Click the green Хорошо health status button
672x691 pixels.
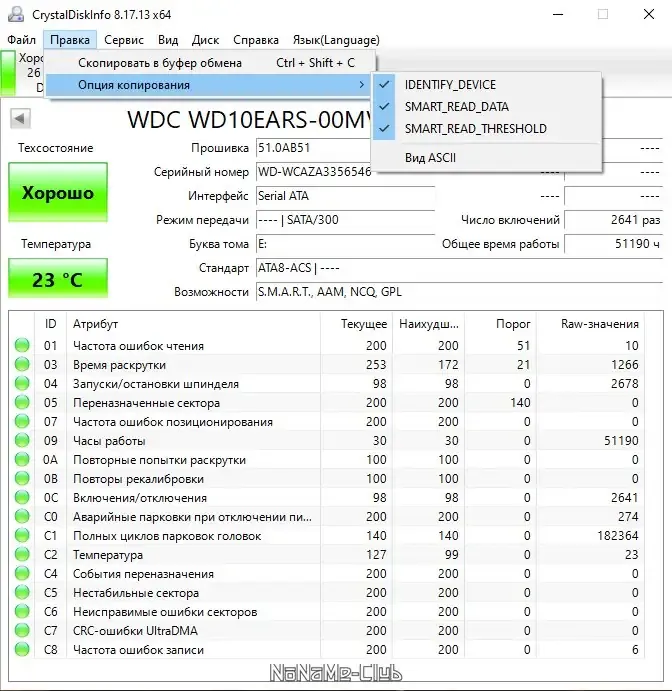[58, 193]
